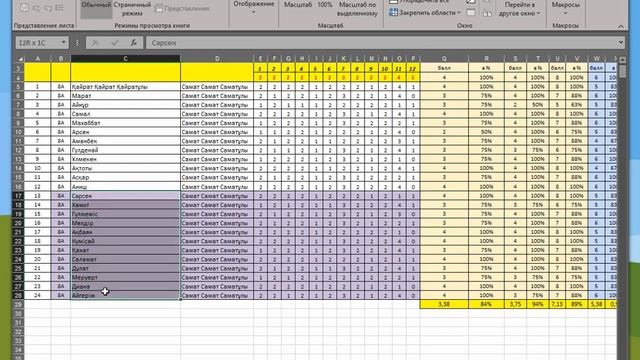The width and height of the screenshot is (640, 360).
Task: Open the Отображение dropdown
Action: (253, 7)
